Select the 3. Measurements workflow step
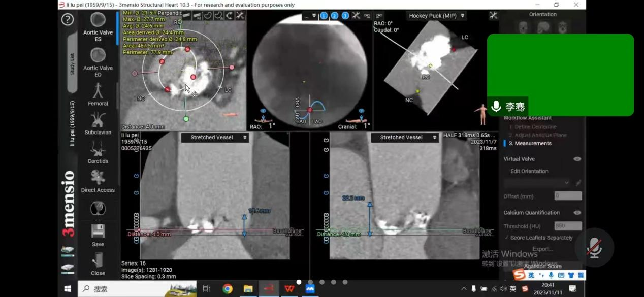This screenshot has height=297, width=644. 530,143
